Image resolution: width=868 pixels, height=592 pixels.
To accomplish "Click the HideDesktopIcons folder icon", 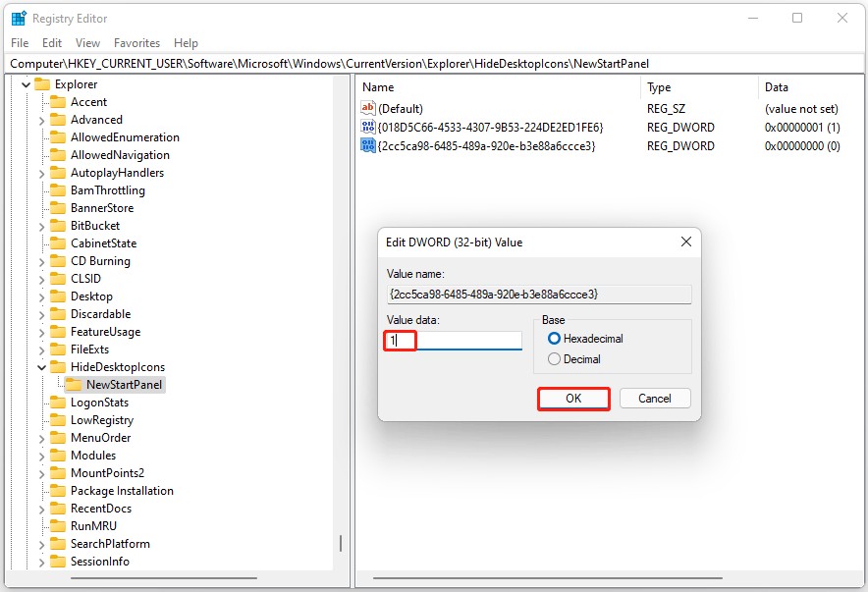I will [x=58, y=367].
